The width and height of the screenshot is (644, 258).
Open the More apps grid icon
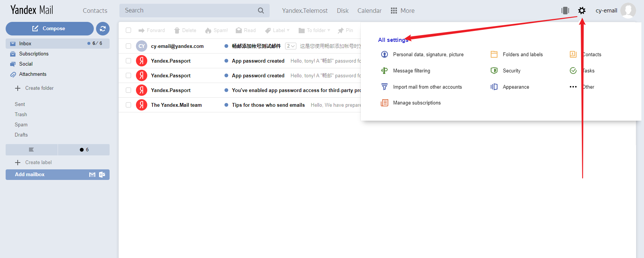coord(394,11)
